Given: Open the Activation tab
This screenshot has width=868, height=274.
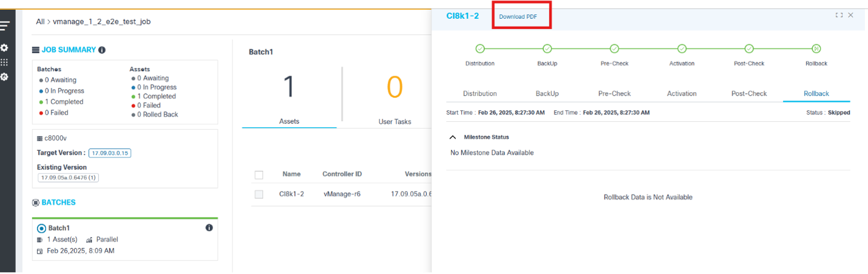Looking at the screenshot, I should [683, 93].
